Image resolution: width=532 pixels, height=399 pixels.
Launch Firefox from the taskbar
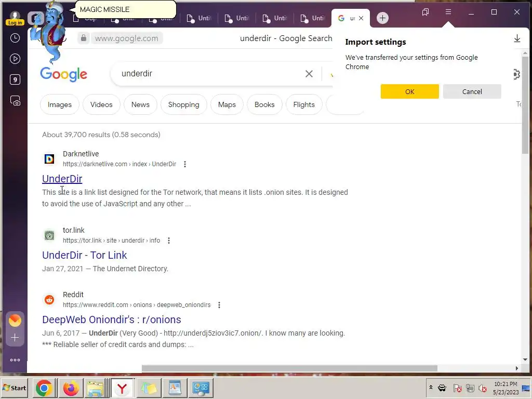coord(71,389)
